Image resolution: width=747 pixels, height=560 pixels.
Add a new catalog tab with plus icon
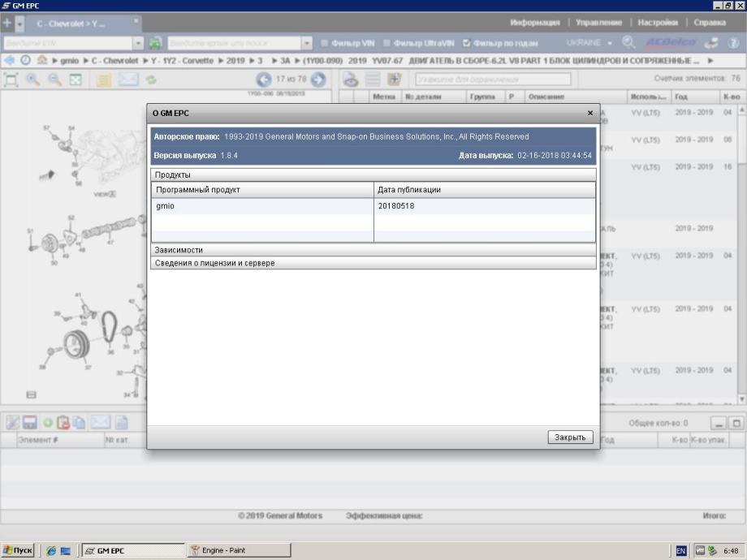coord(6,23)
